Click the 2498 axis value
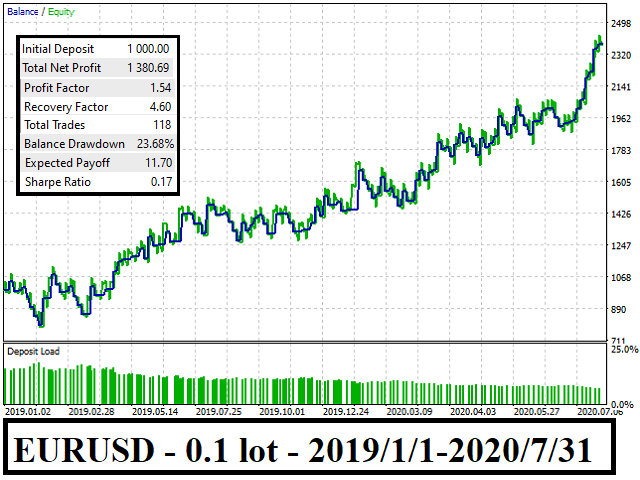The width and height of the screenshot is (640, 480). pyautogui.click(x=621, y=24)
